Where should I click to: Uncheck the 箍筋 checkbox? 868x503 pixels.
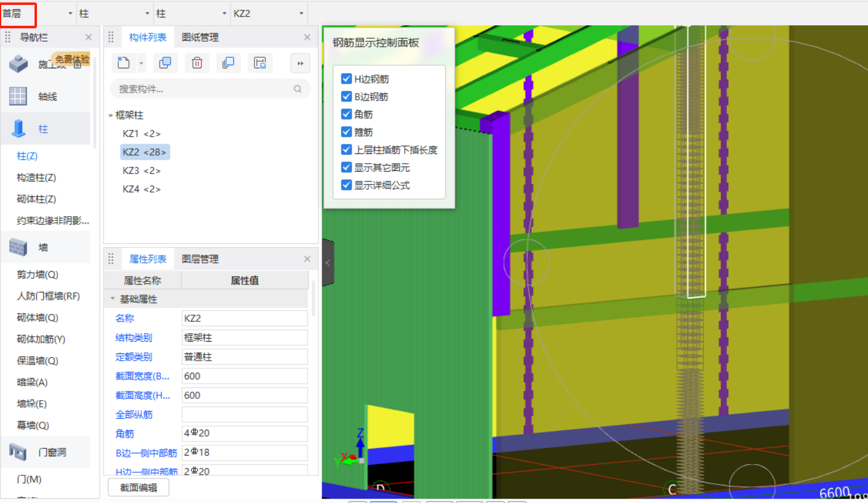pos(346,132)
